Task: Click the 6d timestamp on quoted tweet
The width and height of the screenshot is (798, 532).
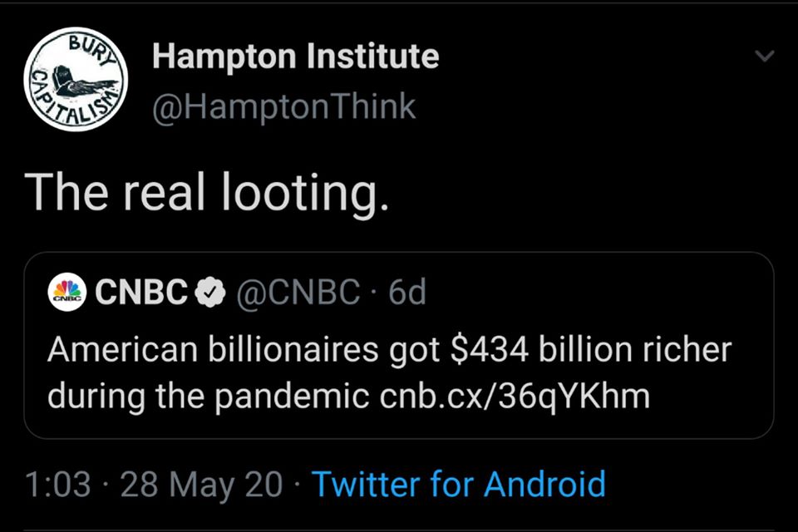Action: pos(406,292)
